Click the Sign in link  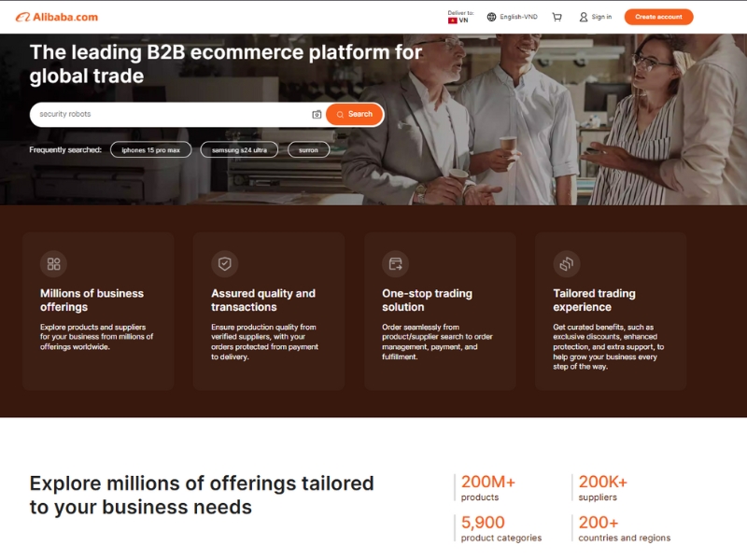tap(596, 17)
